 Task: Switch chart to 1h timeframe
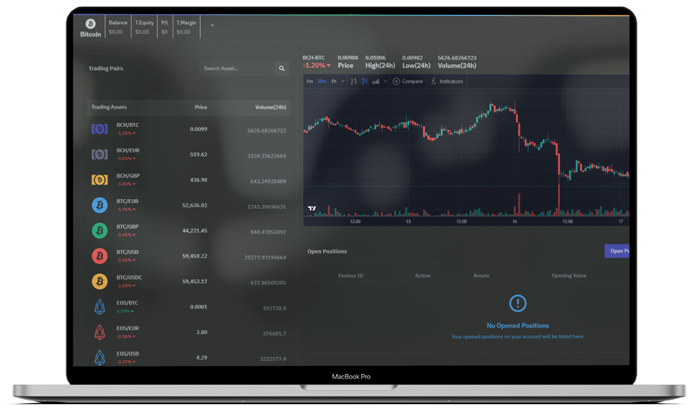335,81
